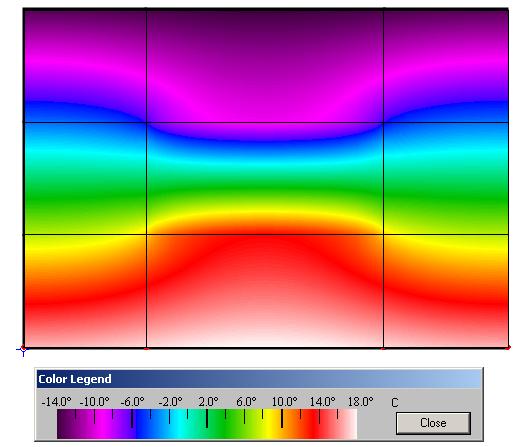Image resolution: width=523 pixels, height=447 pixels.
Task: Pick the yellow band on legend color bar
Action: pyautogui.click(x=269, y=424)
